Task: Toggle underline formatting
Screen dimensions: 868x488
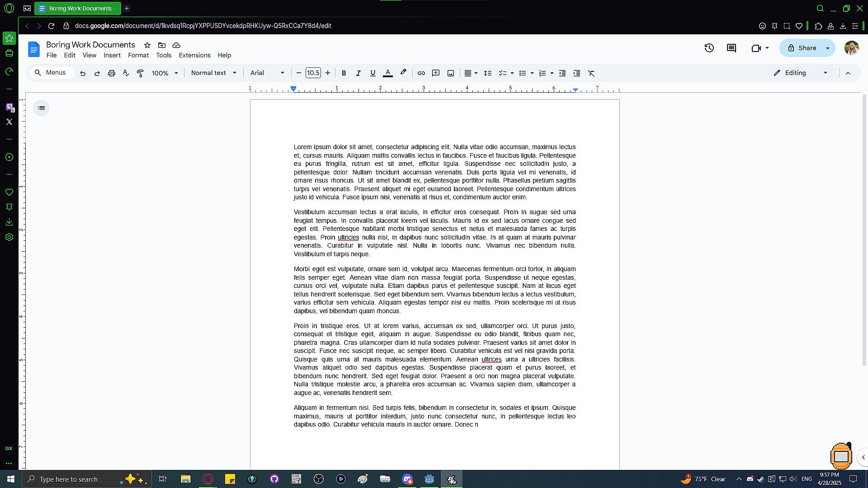Action: [373, 73]
